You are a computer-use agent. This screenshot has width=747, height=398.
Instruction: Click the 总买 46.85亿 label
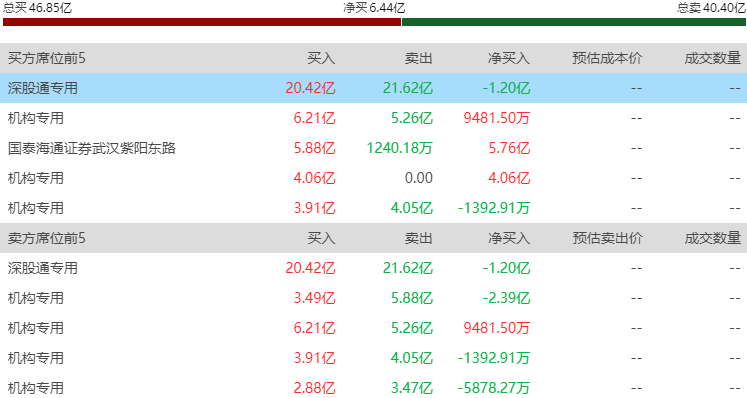(37, 8)
